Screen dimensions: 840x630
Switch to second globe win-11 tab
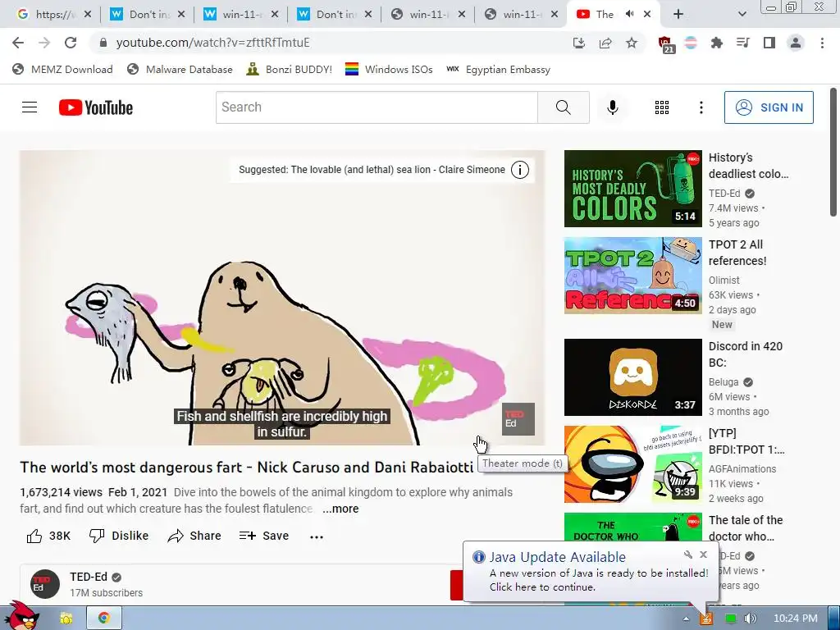521,15
